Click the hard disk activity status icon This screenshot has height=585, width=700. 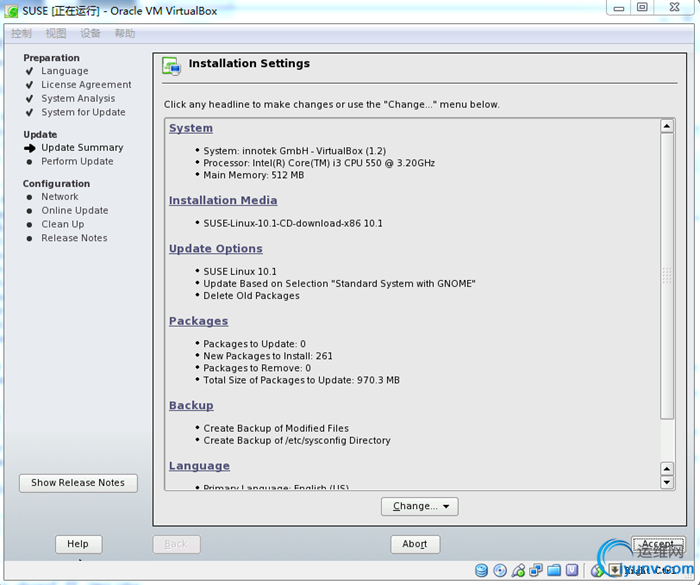[x=481, y=570]
